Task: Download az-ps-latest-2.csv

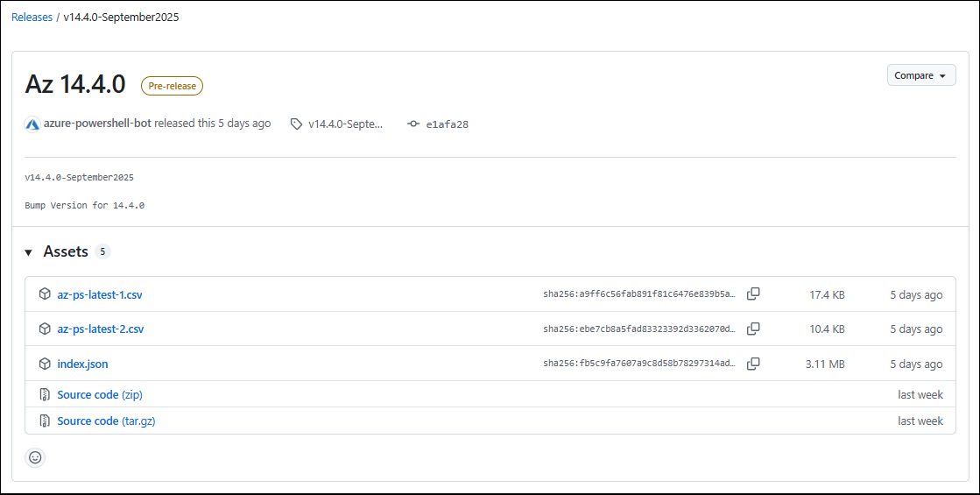Action: pyautogui.click(x=101, y=329)
